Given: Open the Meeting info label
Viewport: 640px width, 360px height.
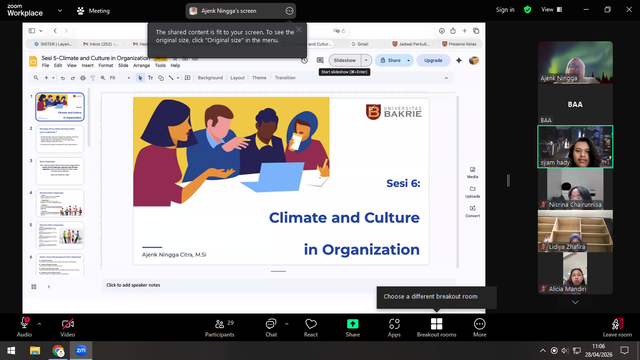Looking at the screenshot, I should tap(93, 11).
